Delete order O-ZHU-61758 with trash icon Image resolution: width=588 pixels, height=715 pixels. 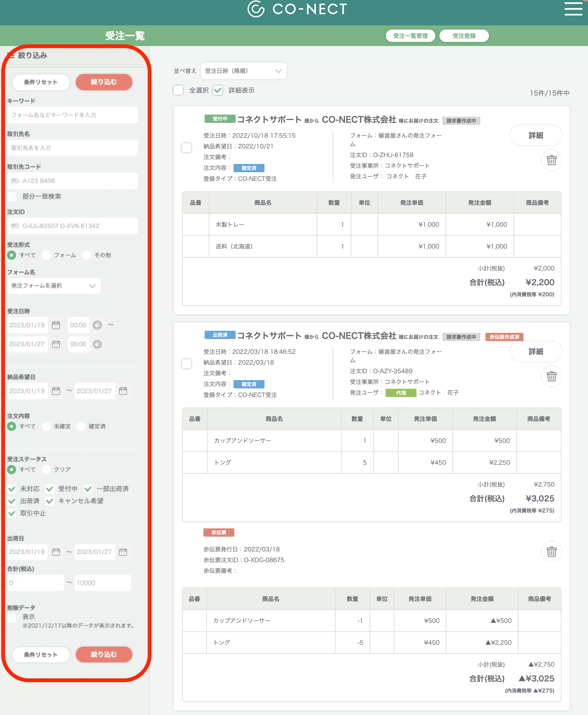[x=551, y=160]
